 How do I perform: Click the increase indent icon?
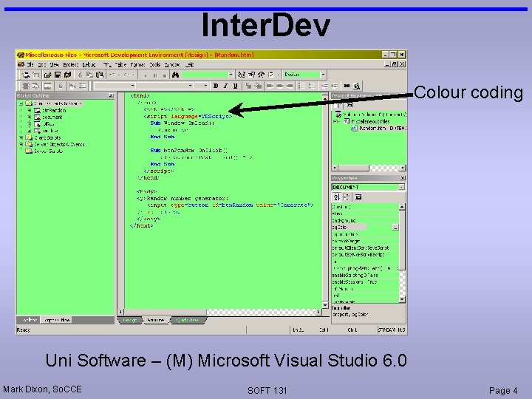click(335, 86)
